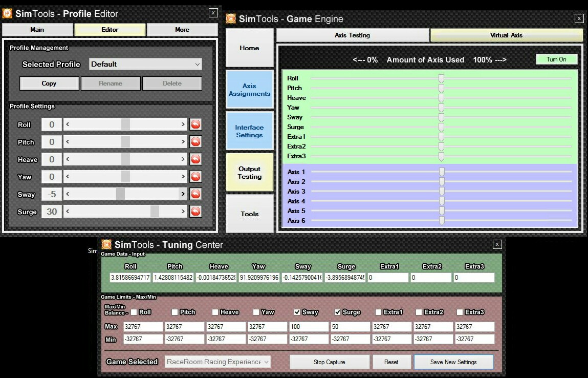Open the Tools section in Game Engine
The image size is (588, 378).
(249, 214)
